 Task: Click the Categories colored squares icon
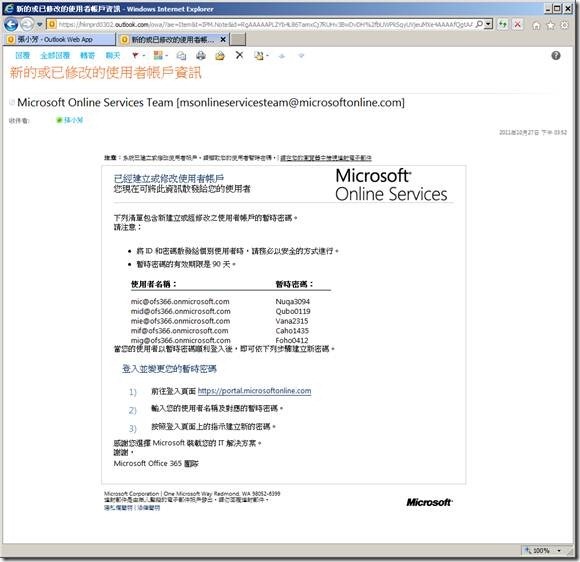click(158, 55)
